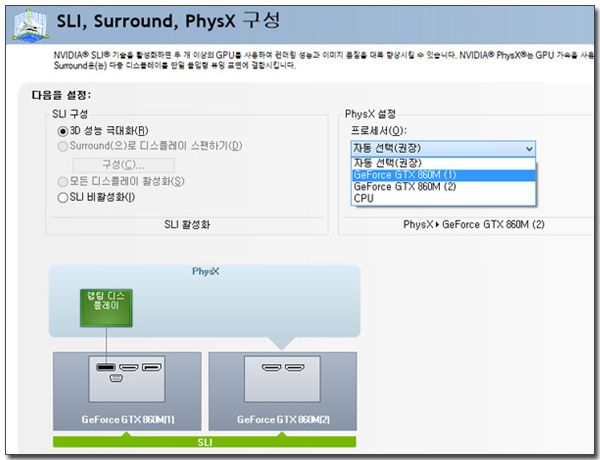
Task: Choose 자동 선택(권장) from dropdown list
Action: tap(443, 163)
